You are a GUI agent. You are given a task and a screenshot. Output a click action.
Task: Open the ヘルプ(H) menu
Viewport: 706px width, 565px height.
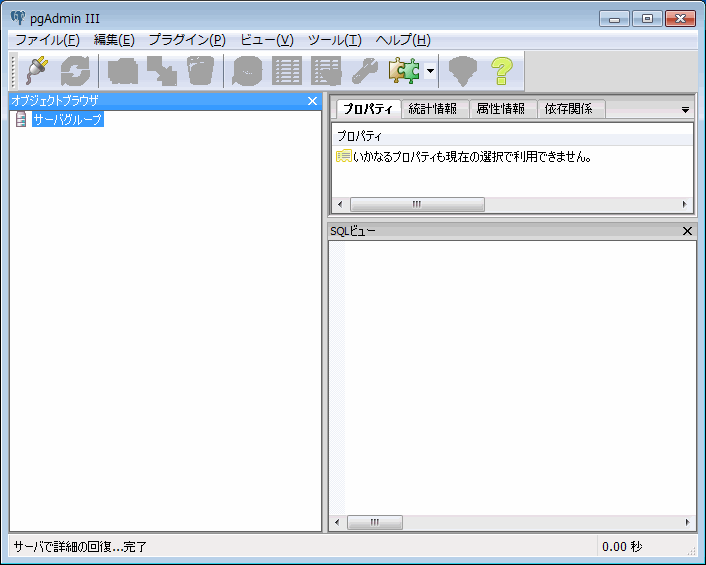[x=403, y=40]
